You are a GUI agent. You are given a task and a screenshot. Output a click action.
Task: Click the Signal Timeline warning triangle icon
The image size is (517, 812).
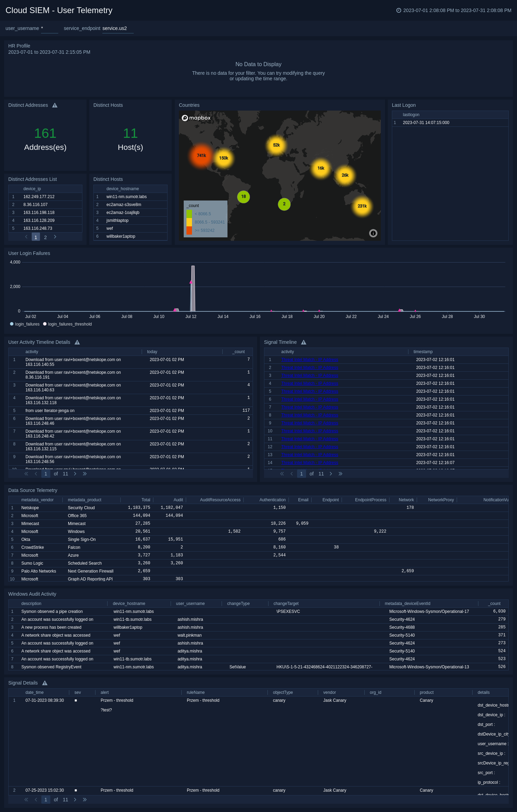coord(304,342)
